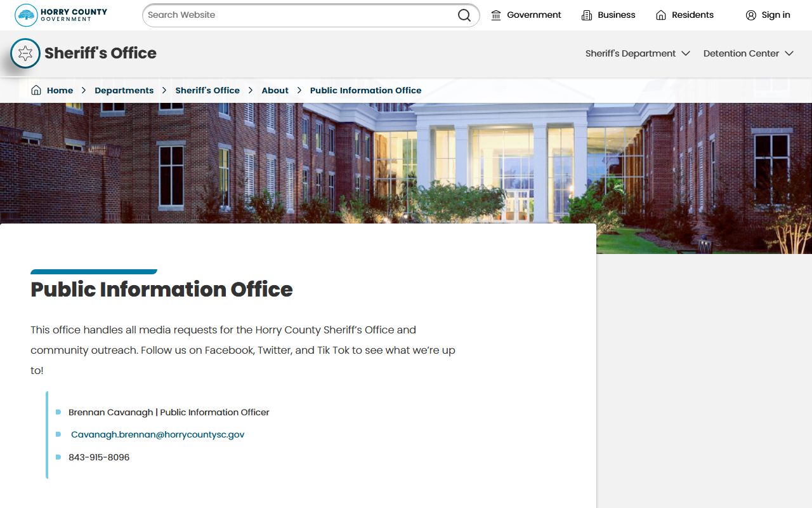This screenshot has height=508, width=812.
Task: Open the Government menu
Action: [526, 15]
